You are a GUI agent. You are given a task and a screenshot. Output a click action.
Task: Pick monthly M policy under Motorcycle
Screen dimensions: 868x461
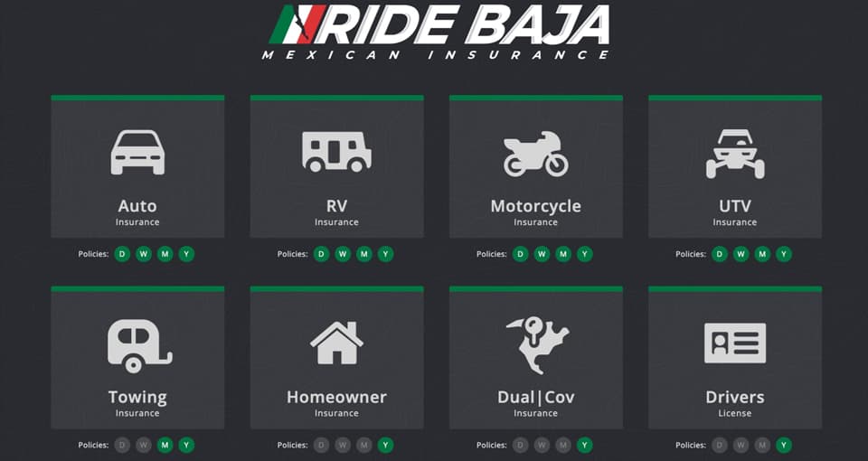(x=563, y=254)
